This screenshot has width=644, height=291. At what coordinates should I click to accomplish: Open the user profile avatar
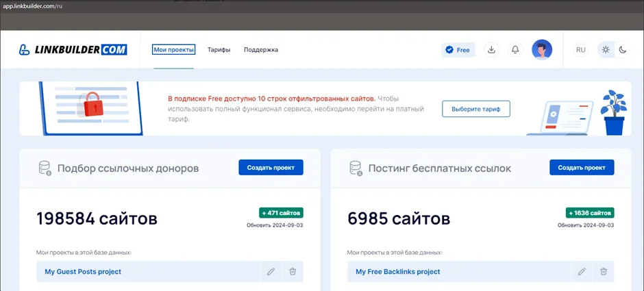tap(542, 50)
